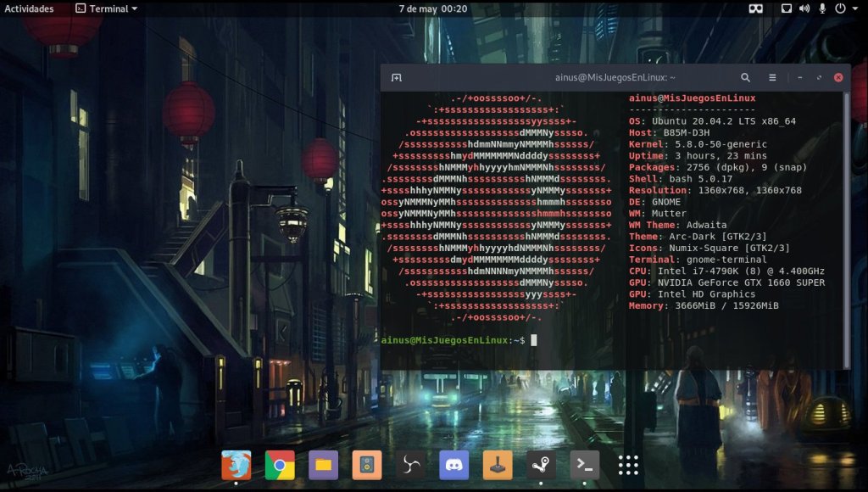Click the terminal search magnifier icon
This screenshot has height=492, width=868.
[745, 77]
